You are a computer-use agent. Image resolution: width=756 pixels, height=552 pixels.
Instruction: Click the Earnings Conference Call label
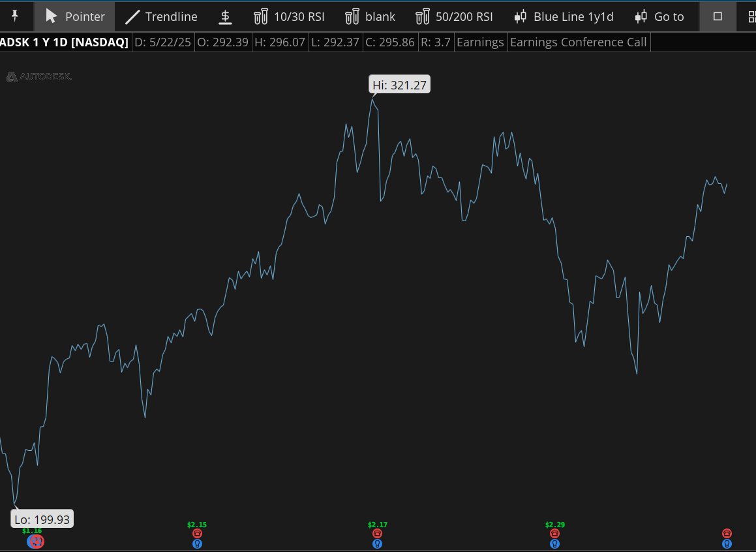pos(578,42)
